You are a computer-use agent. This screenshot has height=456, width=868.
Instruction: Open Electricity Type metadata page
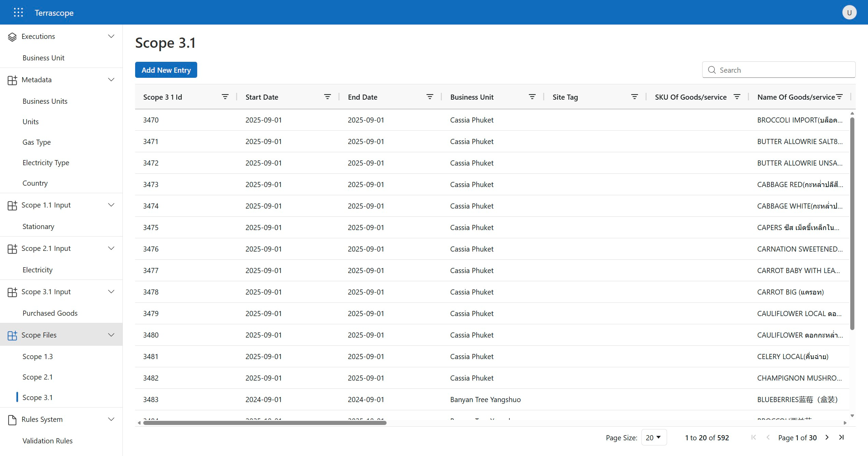[x=46, y=162]
